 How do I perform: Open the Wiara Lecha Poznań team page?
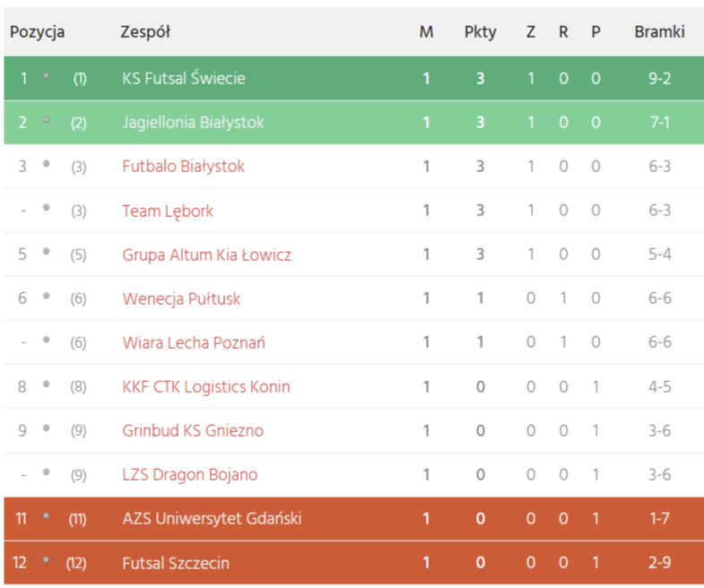pyautogui.click(x=194, y=342)
